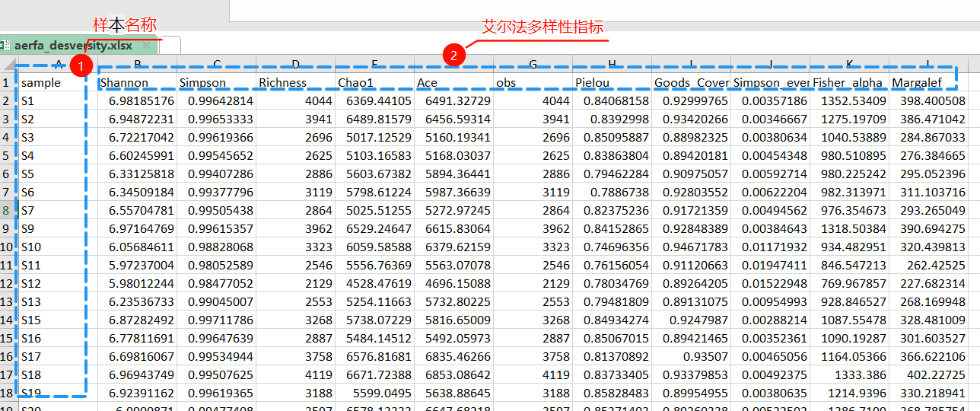Click the 'sample' header cell
The width and height of the screenshot is (980, 411).
point(58,82)
